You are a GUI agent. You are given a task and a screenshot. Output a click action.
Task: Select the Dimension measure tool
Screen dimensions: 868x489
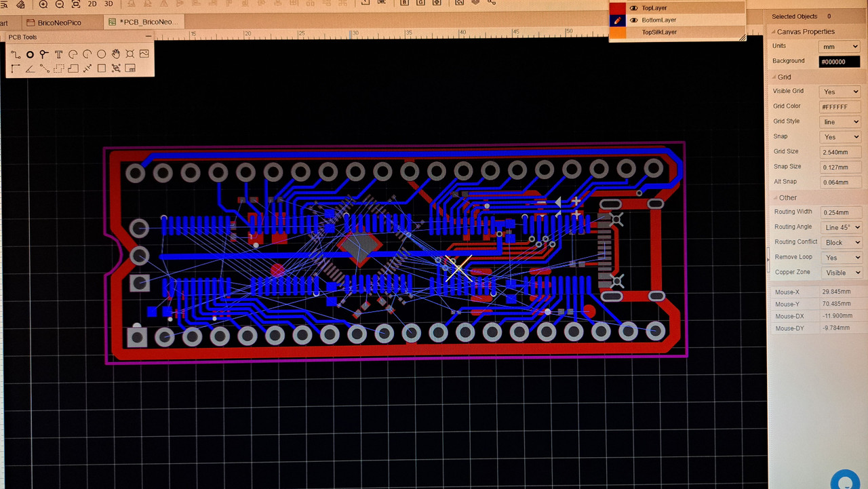pos(87,69)
